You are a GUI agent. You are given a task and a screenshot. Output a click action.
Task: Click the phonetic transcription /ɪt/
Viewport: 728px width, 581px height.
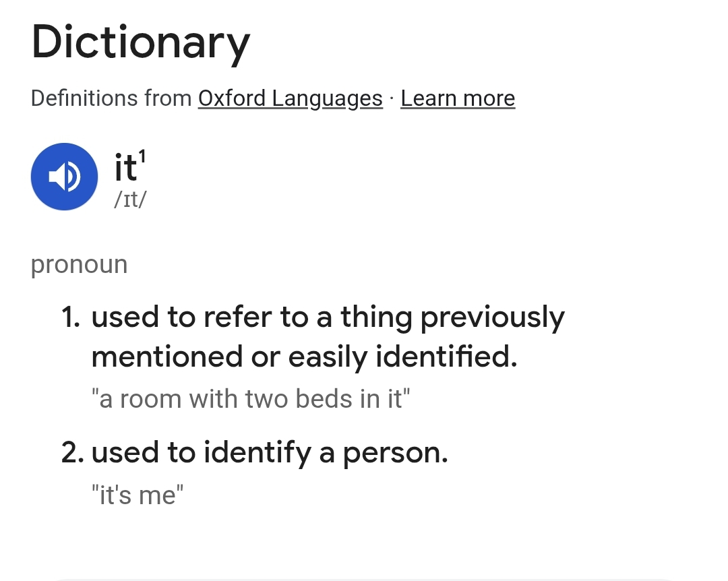click(130, 200)
